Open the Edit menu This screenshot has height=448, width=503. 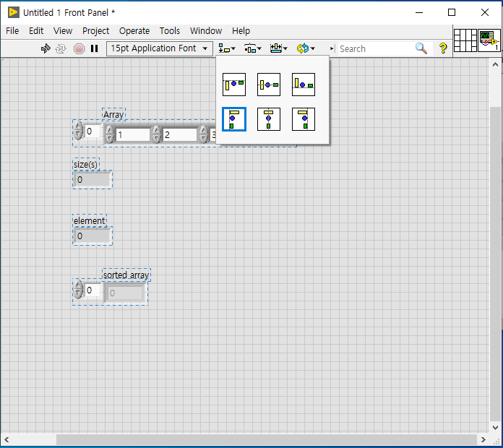(x=36, y=31)
